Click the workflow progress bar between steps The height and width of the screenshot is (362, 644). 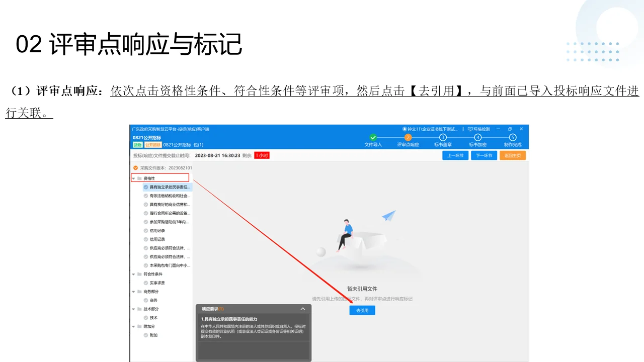coord(425,137)
